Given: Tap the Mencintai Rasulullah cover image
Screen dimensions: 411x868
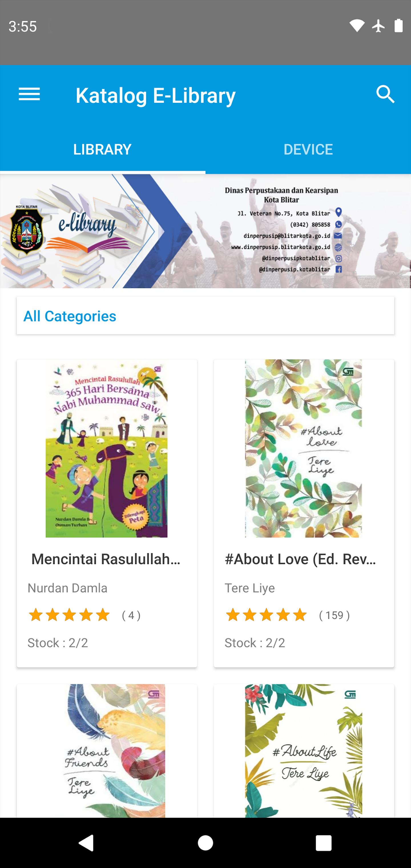Looking at the screenshot, I should coord(106,448).
